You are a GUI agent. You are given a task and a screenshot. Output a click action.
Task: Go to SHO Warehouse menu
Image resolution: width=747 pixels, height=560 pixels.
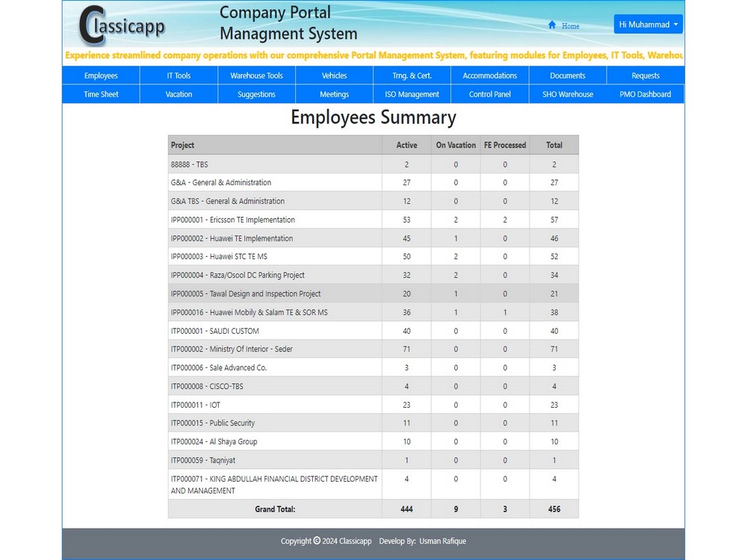pos(568,94)
